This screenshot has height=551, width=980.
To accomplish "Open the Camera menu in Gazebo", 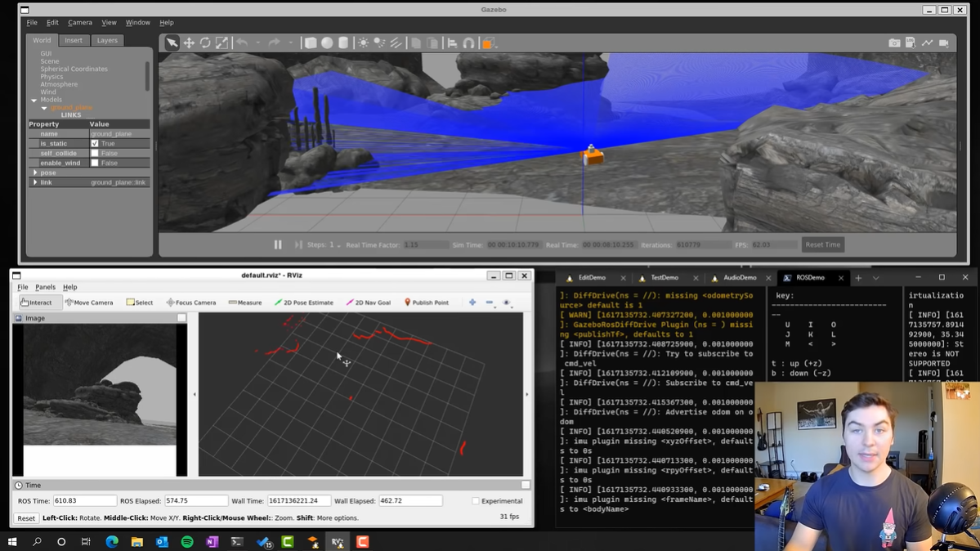I will coord(80,23).
